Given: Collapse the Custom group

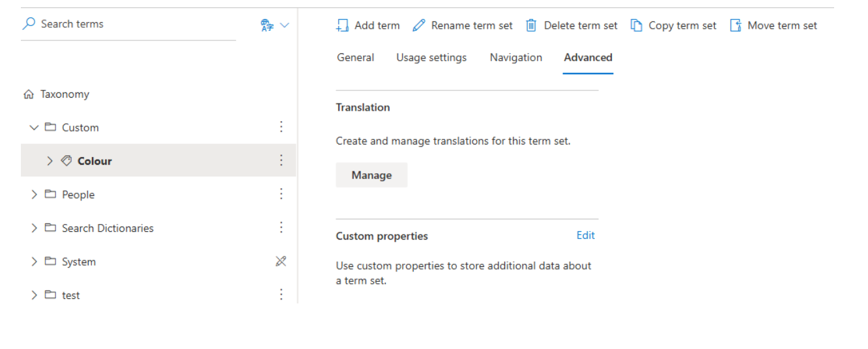Looking at the screenshot, I should [34, 128].
